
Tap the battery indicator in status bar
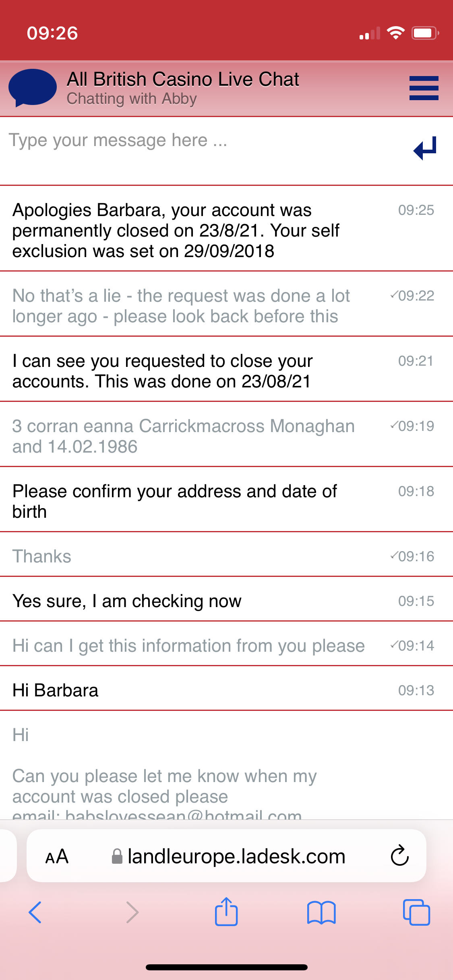click(x=424, y=33)
